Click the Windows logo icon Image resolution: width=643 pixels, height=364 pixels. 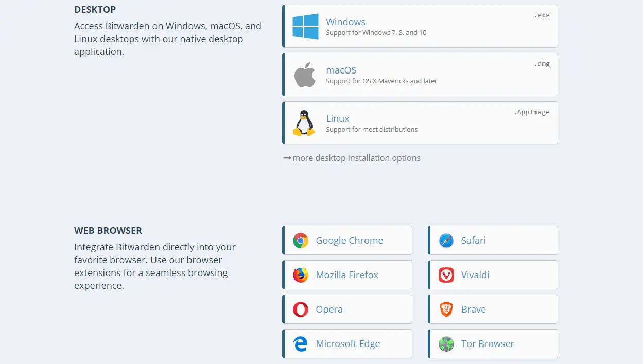pyautogui.click(x=305, y=26)
